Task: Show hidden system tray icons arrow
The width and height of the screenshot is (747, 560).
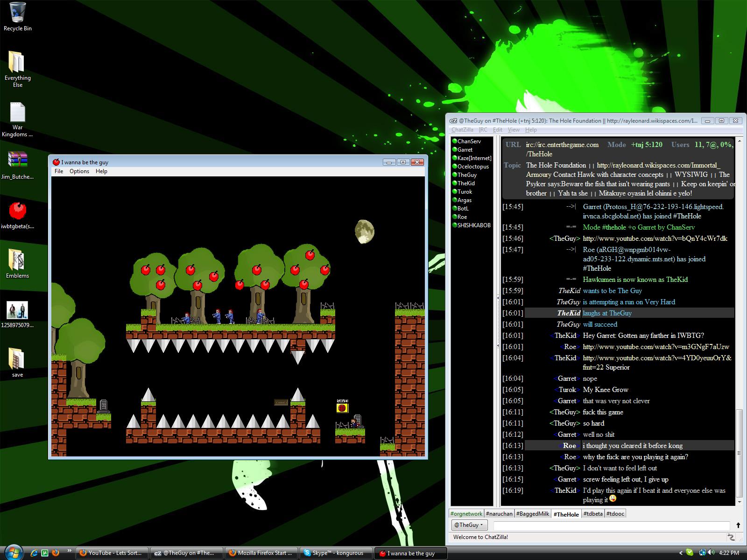Action: tap(681, 553)
